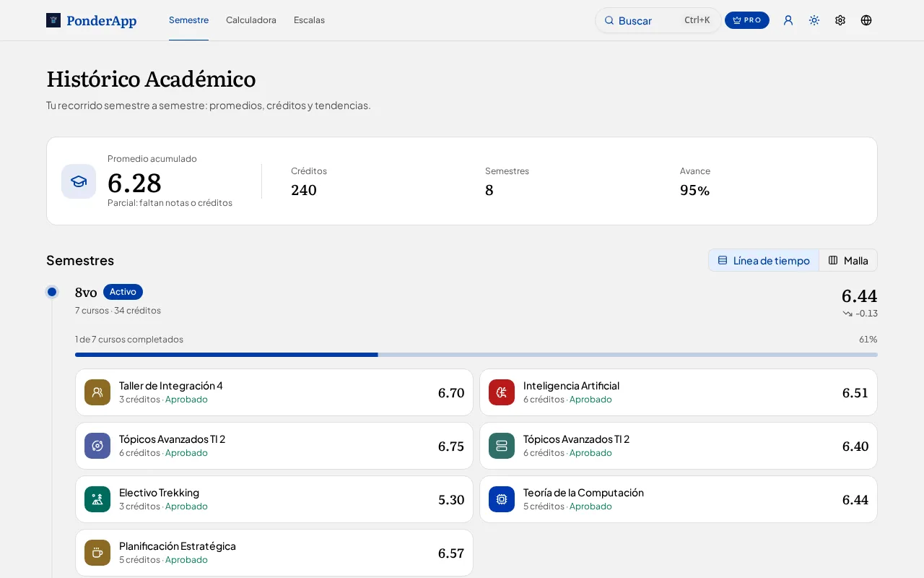Click the Planificación Estratégica course name
924x578 pixels.
pyautogui.click(x=178, y=546)
